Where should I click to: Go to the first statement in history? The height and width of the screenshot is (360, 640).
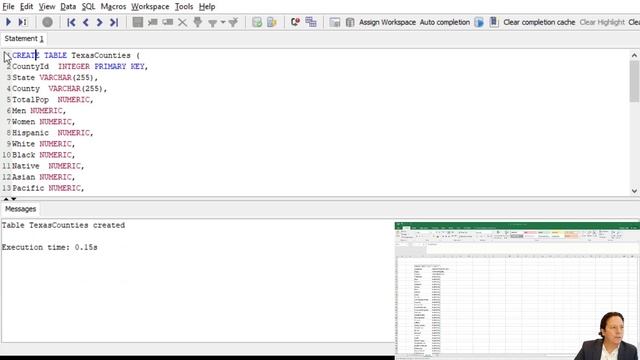click(71, 22)
